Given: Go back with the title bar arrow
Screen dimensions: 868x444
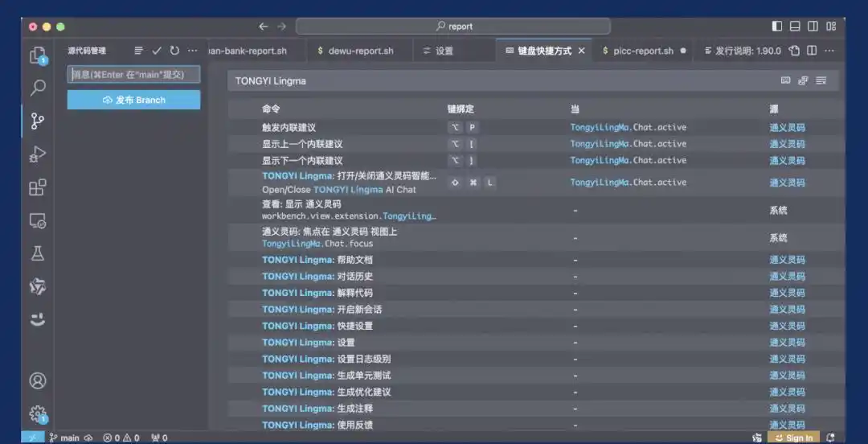Looking at the screenshot, I should click(x=264, y=26).
